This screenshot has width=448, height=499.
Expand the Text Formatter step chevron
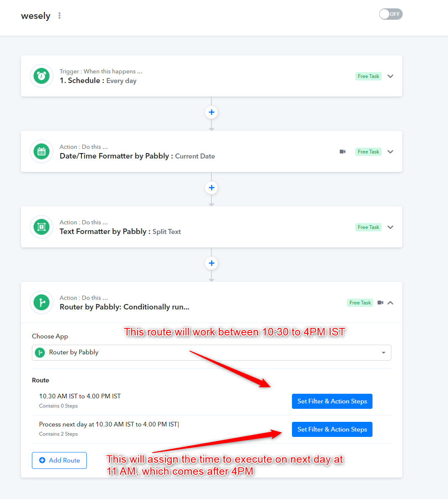click(x=391, y=227)
